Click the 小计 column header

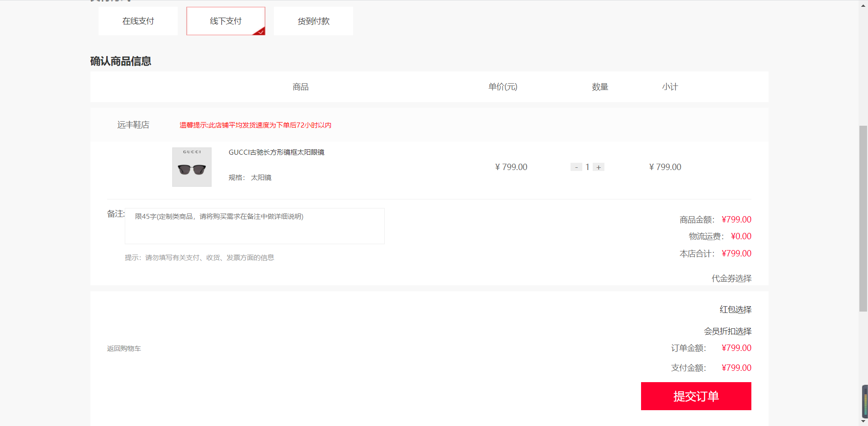[670, 87]
